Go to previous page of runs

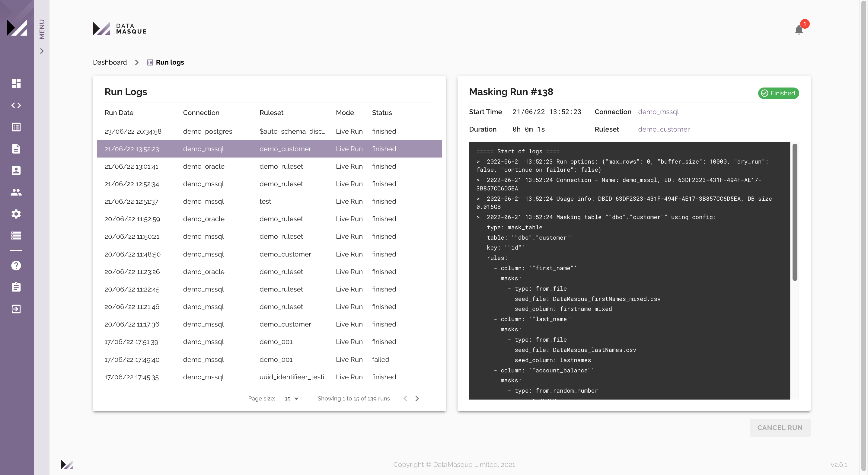coord(405,399)
